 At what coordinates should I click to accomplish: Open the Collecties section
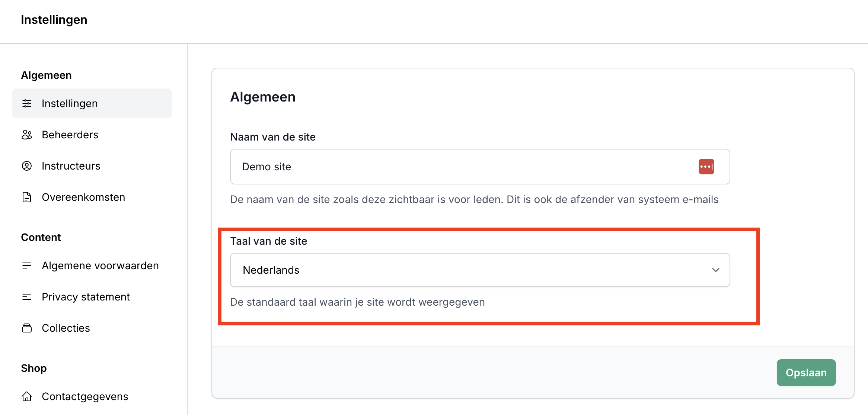pyautogui.click(x=66, y=328)
